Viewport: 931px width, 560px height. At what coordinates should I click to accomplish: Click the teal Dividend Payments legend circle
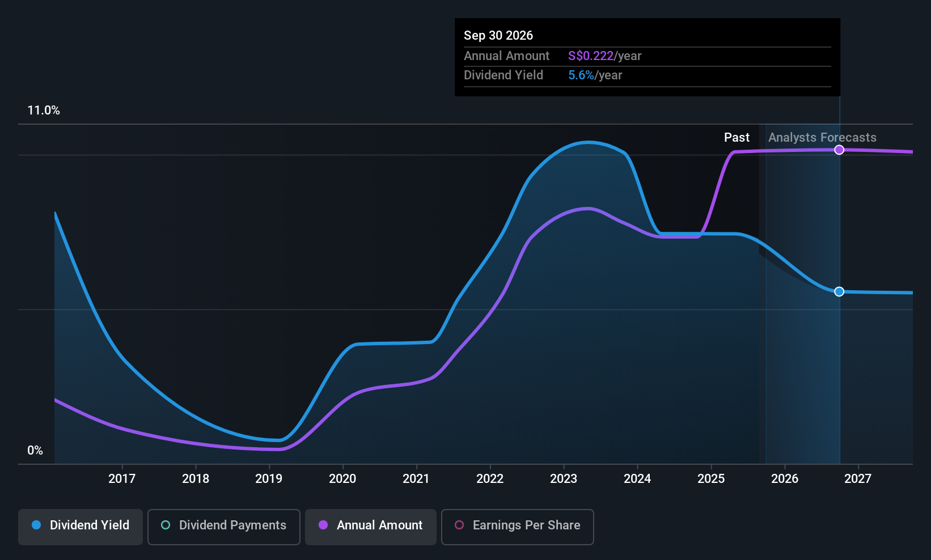[166, 525]
